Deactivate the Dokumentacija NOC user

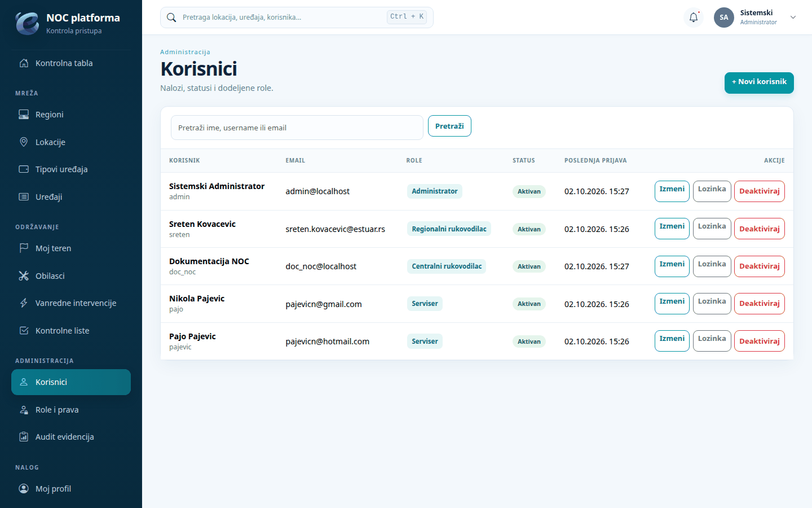pos(760,266)
